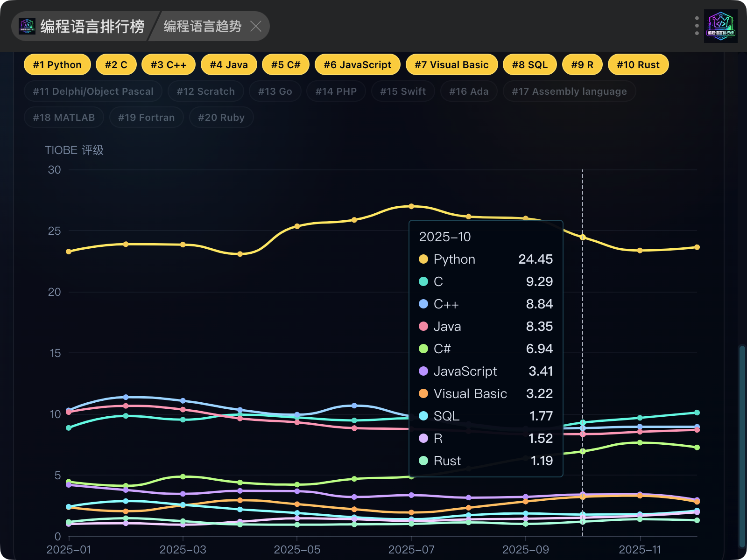747x560 pixels.
Task: Click yellow Python swatch in tooltip
Action: [423, 259]
